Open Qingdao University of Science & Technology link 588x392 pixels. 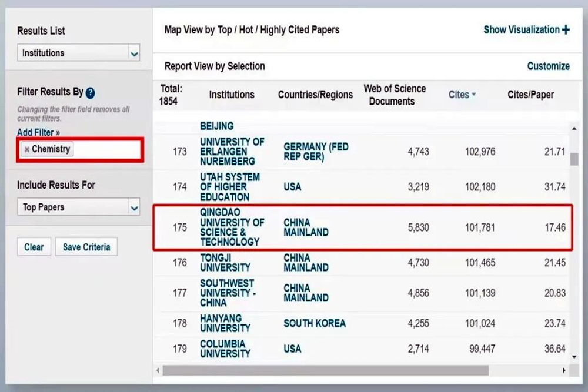pyautogui.click(x=232, y=227)
